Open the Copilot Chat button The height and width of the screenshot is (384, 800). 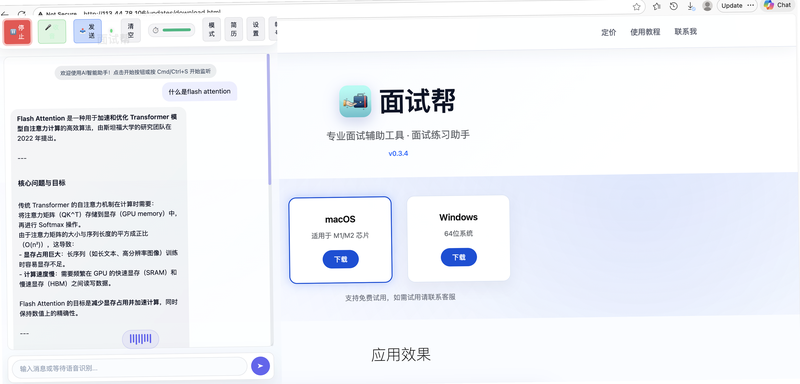[x=778, y=5]
